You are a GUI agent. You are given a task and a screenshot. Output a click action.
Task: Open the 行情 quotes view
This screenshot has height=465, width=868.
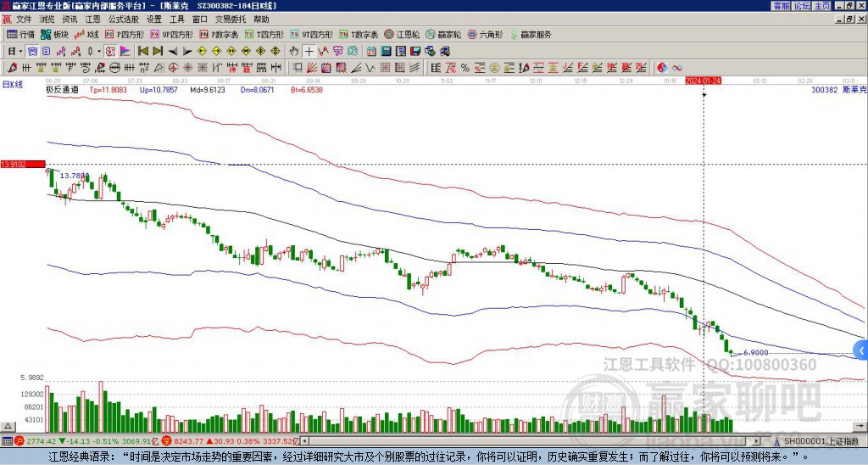tap(21, 34)
